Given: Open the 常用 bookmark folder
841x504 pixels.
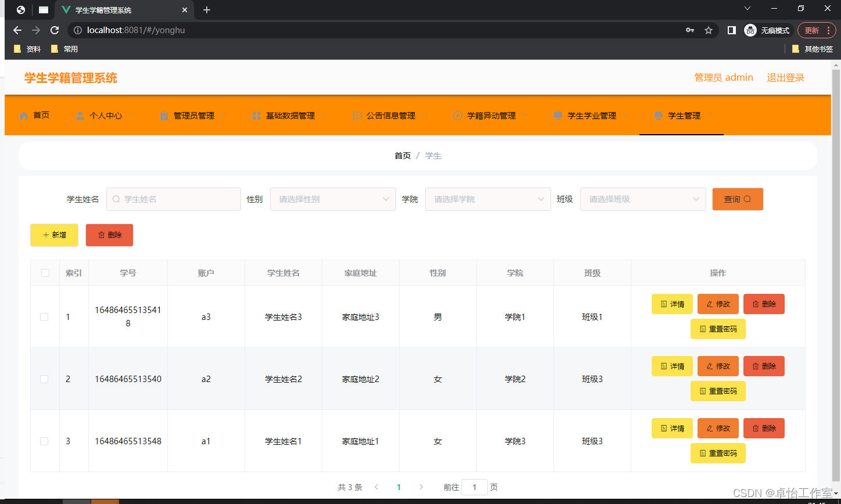Looking at the screenshot, I should click(64, 49).
